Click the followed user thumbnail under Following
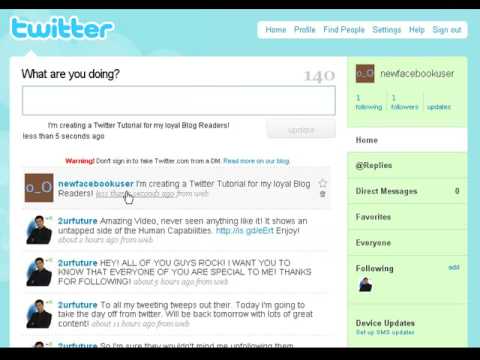The width and height of the screenshot is (480, 360). pyautogui.click(x=365, y=285)
